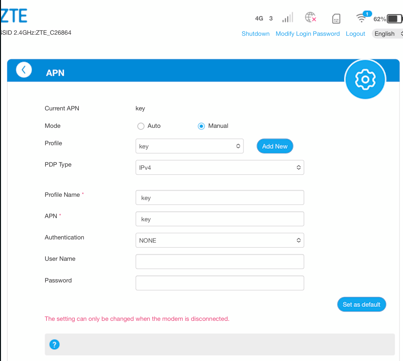Click the modem disconnected warning message

137,319
